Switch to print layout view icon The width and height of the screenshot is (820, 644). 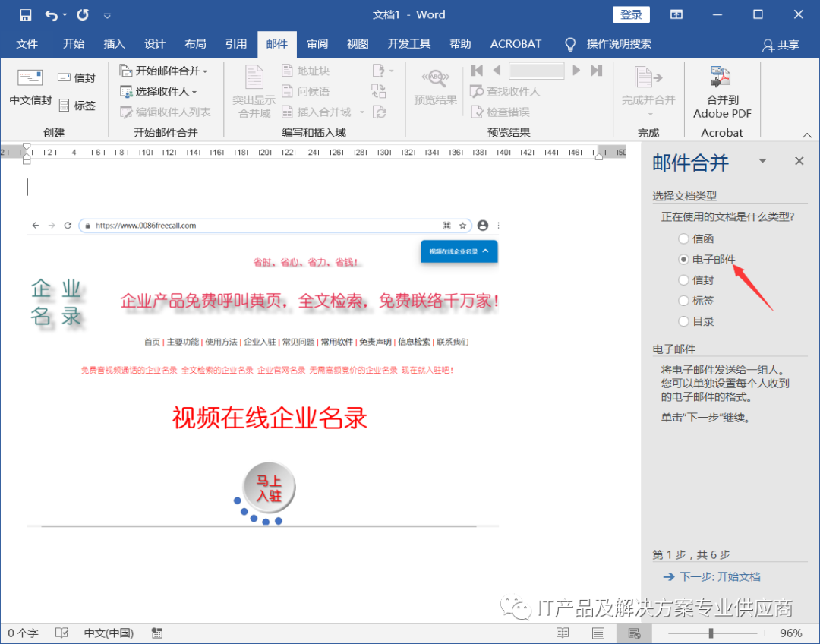click(598, 633)
